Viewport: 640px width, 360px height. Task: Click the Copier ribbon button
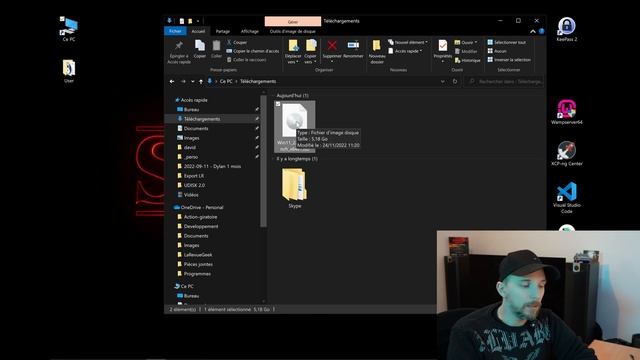(x=200, y=49)
